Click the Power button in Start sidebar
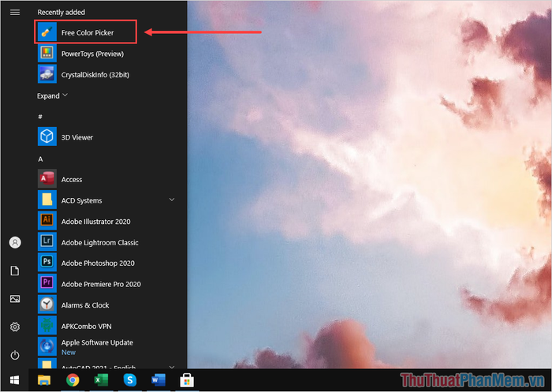552x392 pixels. (x=15, y=355)
